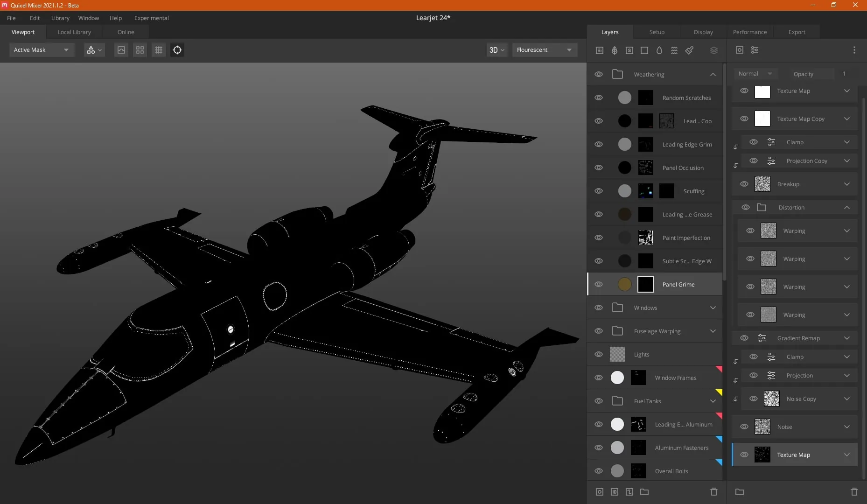
Task: Hide the Window Frames layer
Action: click(x=599, y=378)
